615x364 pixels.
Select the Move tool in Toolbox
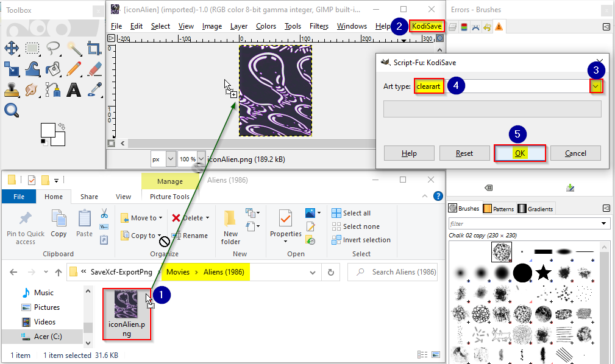coord(12,49)
